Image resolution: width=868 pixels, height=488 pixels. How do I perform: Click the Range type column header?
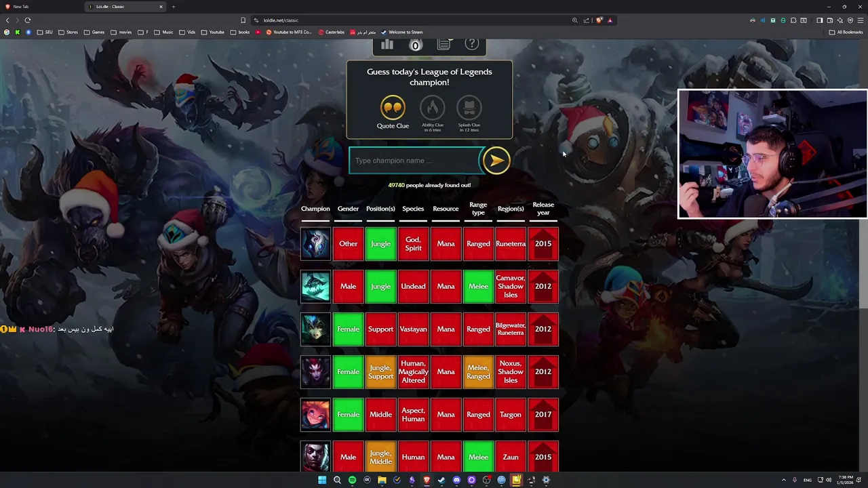[478, 209]
